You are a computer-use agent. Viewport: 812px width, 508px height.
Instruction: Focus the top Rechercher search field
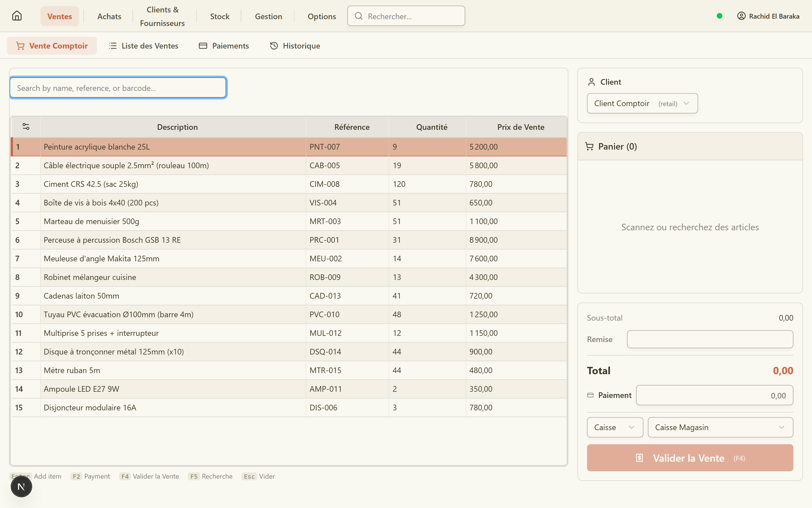tap(406, 16)
